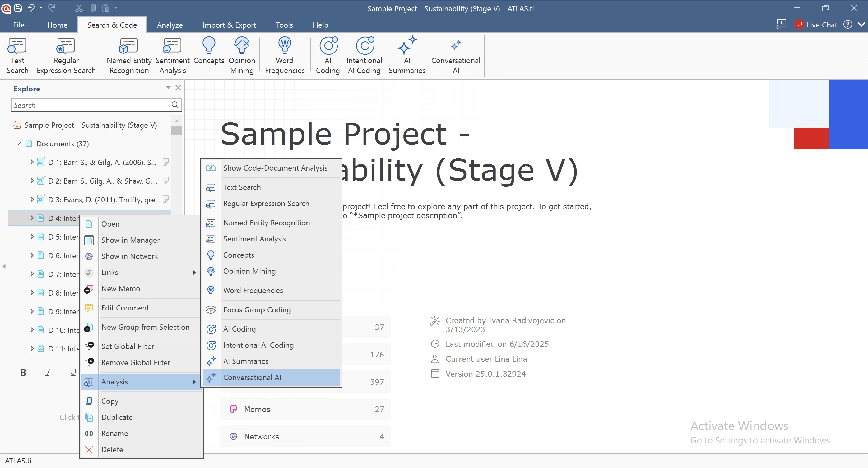The image size is (868, 468).
Task: Open Regular Expression Search in ribbon
Action: [66, 56]
